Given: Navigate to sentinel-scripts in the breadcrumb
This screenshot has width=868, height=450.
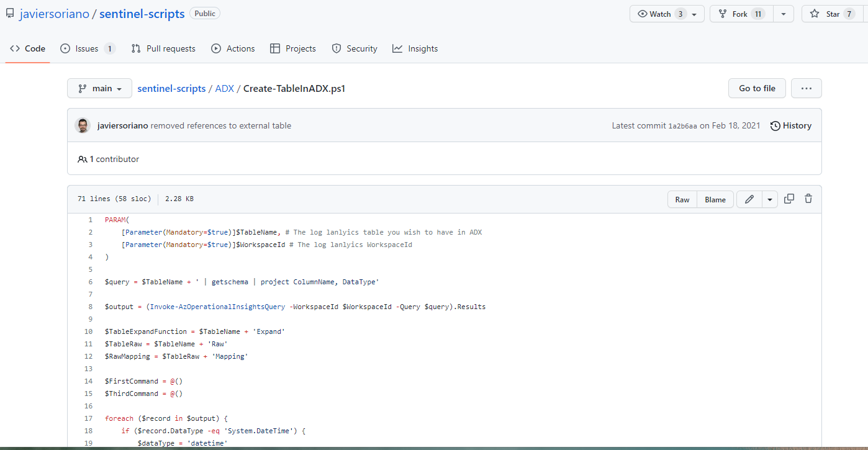Looking at the screenshot, I should tap(171, 88).
